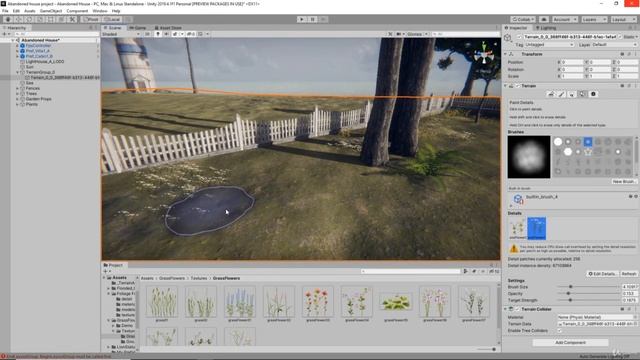Open the Collab dropdown
The image size is (640, 360).
[523, 19]
